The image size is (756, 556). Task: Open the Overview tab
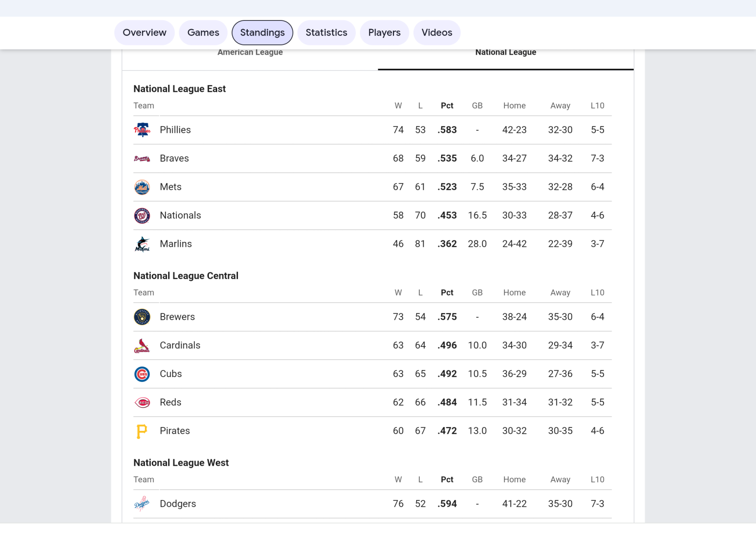(144, 32)
